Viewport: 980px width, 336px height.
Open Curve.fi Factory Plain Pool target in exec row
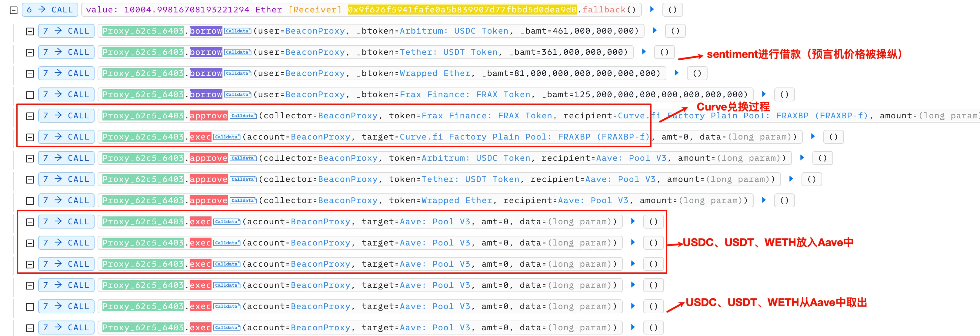click(x=525, y=137)
